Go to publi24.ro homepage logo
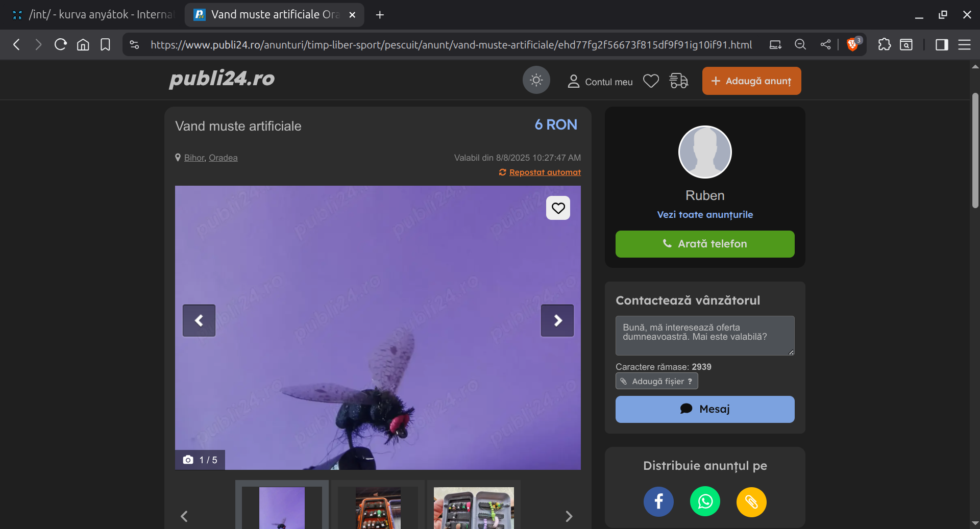The height and width of the screenshot is (529, 980). pos(222,79)
